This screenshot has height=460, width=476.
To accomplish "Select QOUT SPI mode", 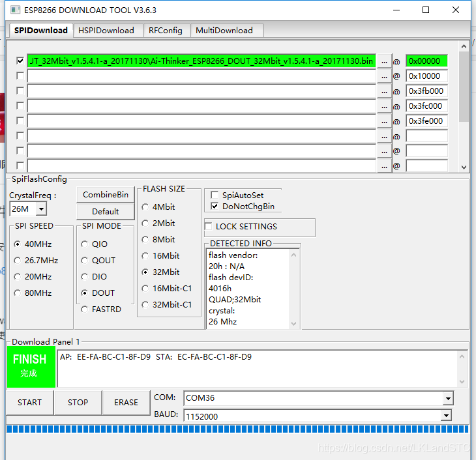I will 85,261.
